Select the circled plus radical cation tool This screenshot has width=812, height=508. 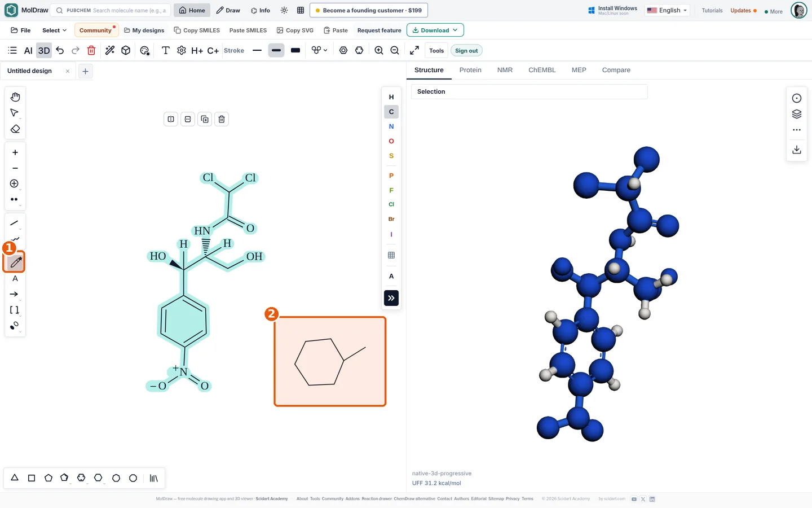coord(15,183)
